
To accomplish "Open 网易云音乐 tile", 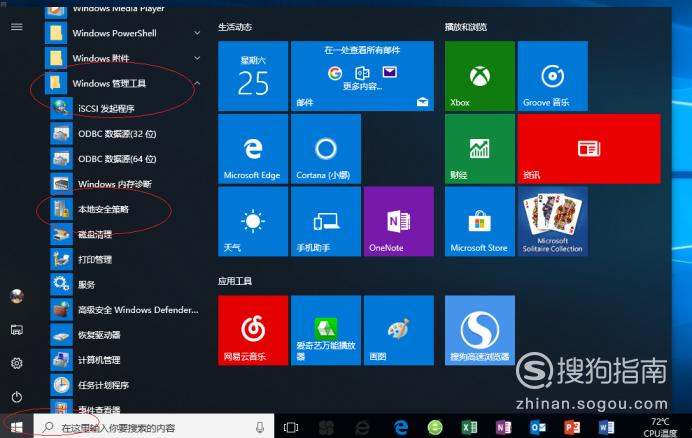I will (253, 330).
